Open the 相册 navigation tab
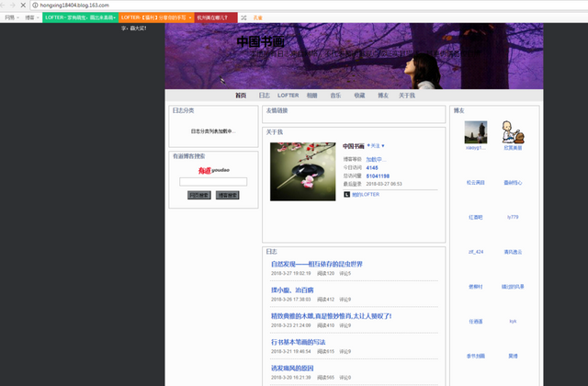Image resolution: width=588 pixels, height=386 pixels. [312, 96]
